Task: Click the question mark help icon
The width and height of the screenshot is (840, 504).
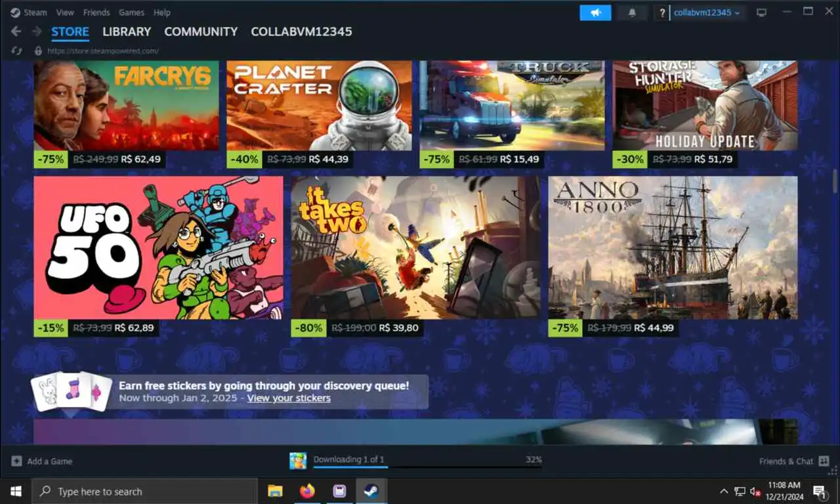Action: pos(662,12)
